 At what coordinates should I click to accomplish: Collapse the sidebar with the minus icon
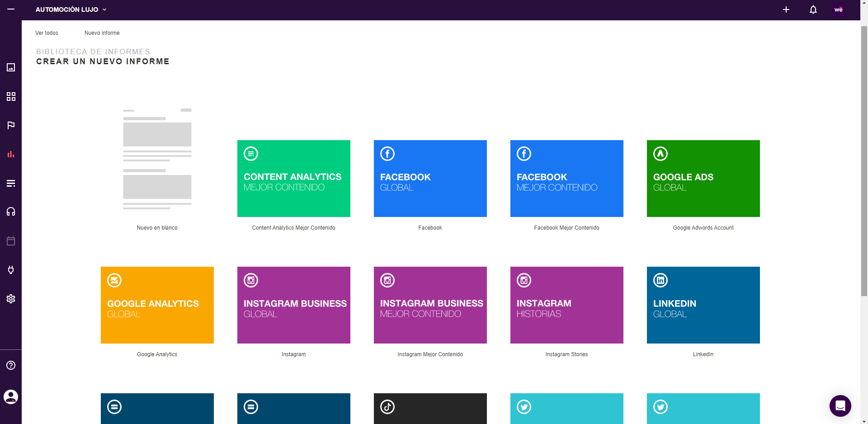pyautogui.click(x=11, y=9)
